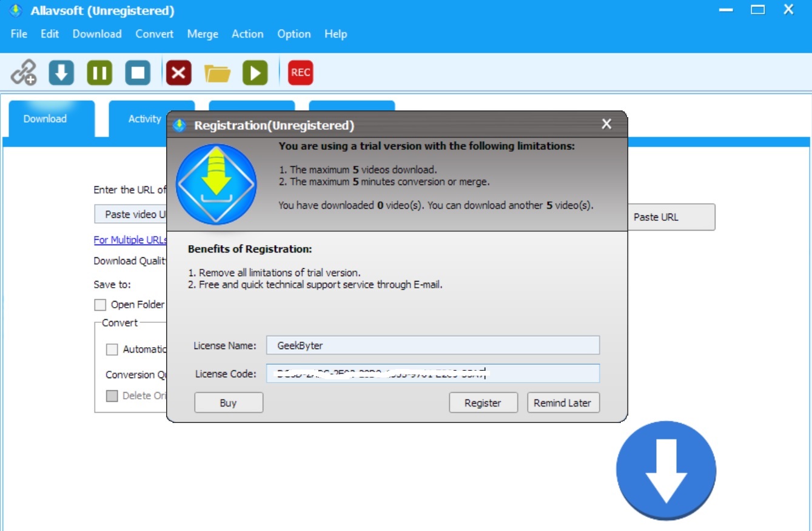Start downloads with the blue arrow toolbar icon

point(60,72)
